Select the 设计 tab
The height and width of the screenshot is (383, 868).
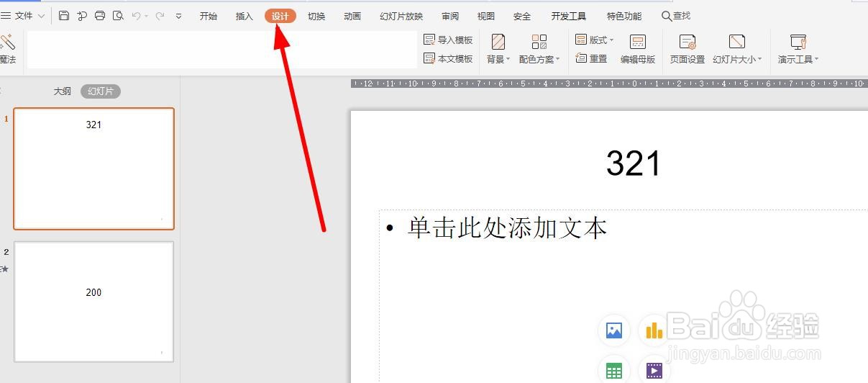(x=280, y=16)
